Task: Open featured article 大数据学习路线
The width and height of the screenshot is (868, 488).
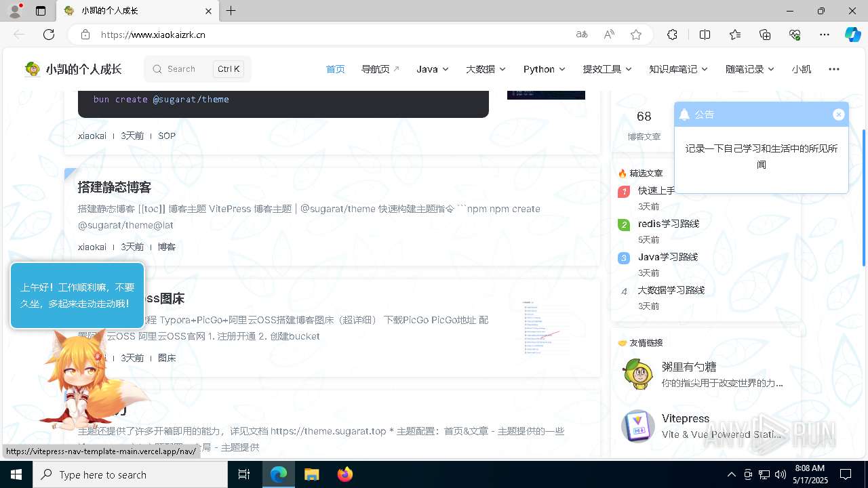Action: pyautogui.click(x=671, y=290)
